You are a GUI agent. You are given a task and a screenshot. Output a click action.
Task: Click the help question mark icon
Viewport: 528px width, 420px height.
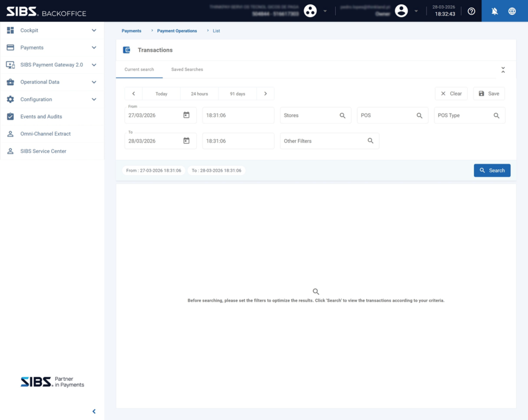[471, 11]
